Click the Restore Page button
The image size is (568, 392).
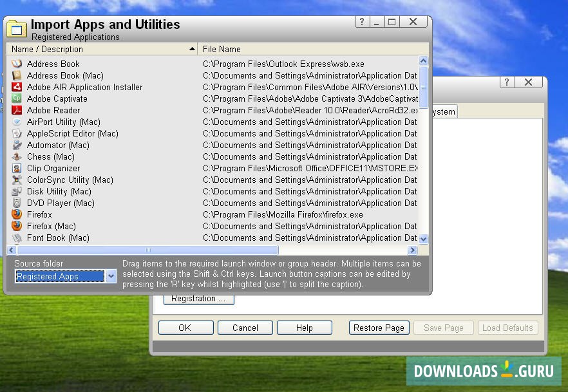coord(379,328)
